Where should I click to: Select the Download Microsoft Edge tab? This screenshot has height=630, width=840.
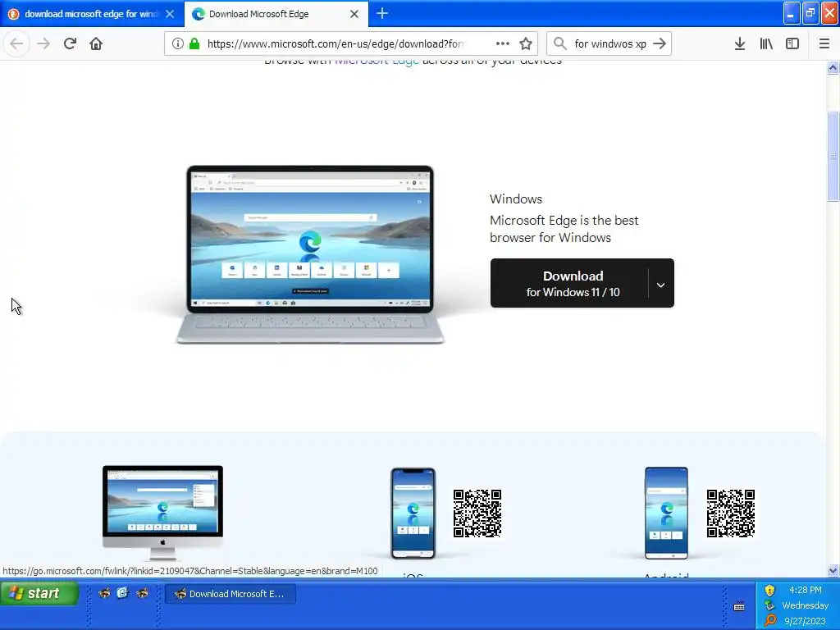[x=276, y=14]
